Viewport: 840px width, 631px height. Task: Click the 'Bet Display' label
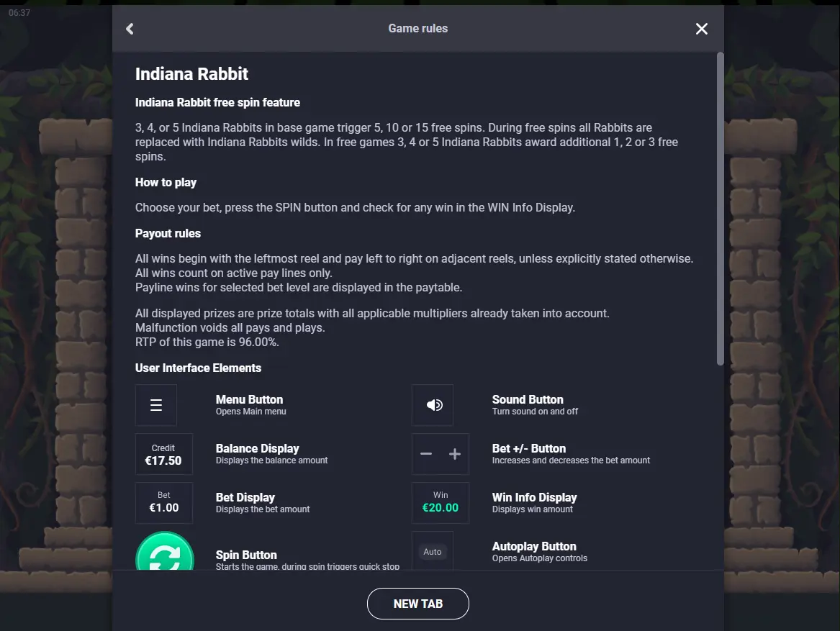pos(245,498)
